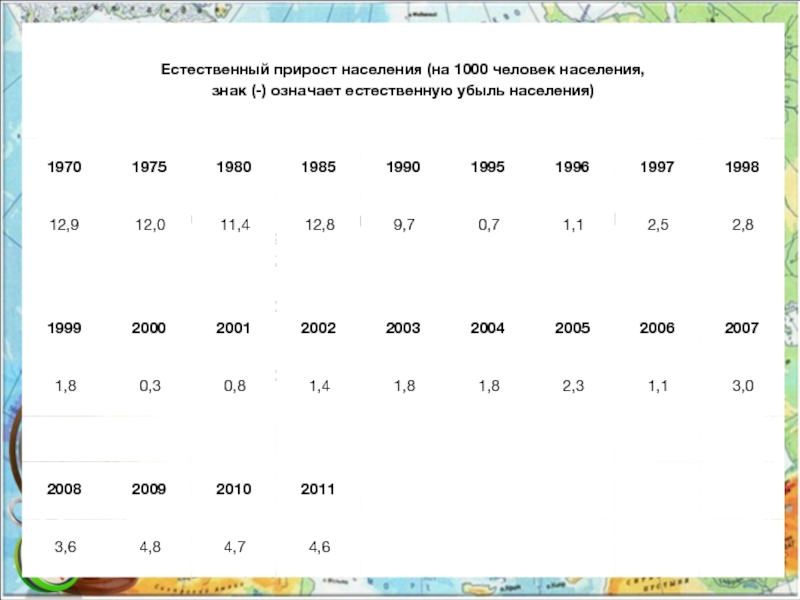Select the value 4,6 under 2011
Image resolution: width=800 pixels, height=600 pixels.
coord(319,547)
